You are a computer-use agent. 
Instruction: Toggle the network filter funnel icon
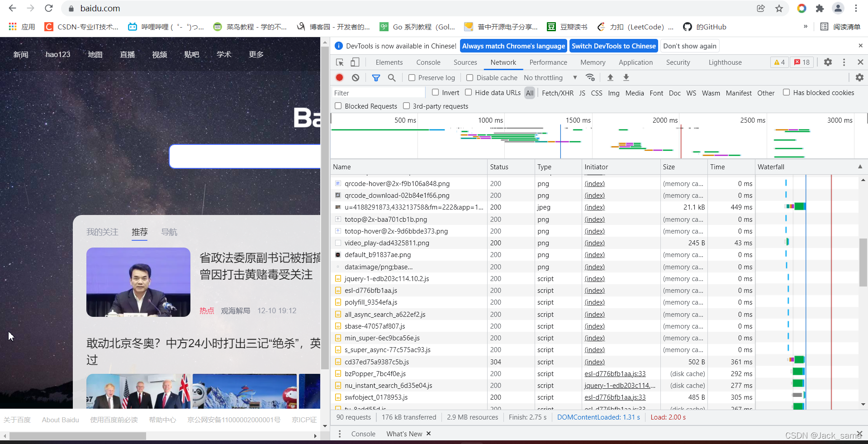tap(376, 77)
